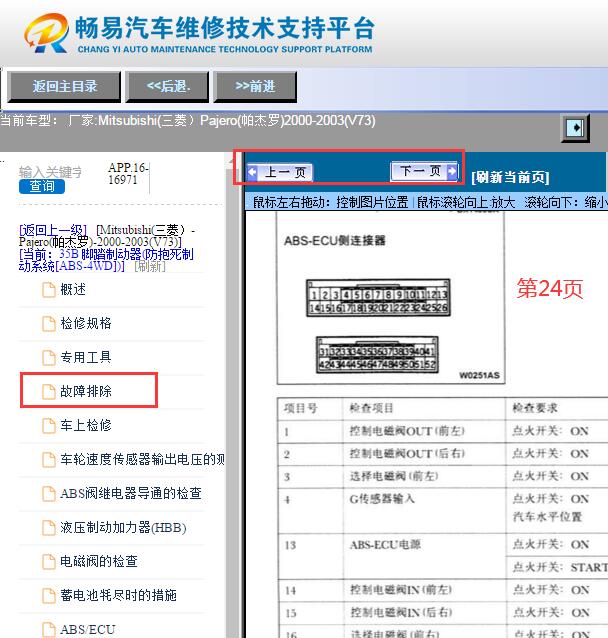Click the 返回上一级 link
Viewport: 608px width, 638px height.
click(x=53, y=230)
